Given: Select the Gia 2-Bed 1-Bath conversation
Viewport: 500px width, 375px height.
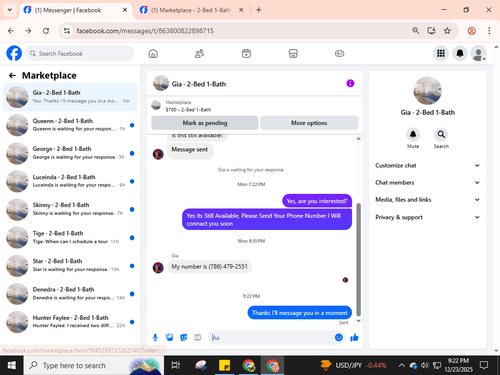Looking at the screenshot, I should point(70,97).
